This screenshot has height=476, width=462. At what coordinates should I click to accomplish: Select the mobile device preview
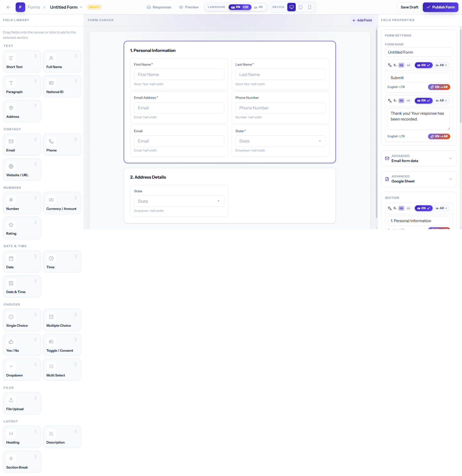[310, 7]
